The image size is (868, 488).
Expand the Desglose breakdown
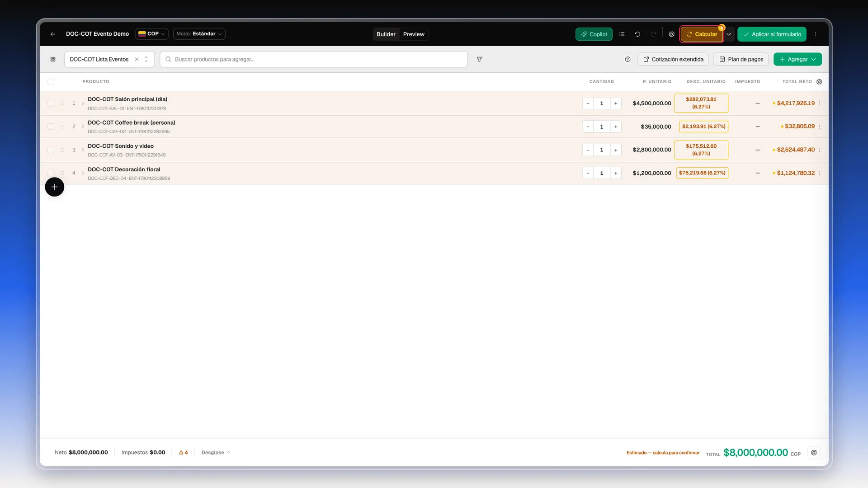pos(216,452)
